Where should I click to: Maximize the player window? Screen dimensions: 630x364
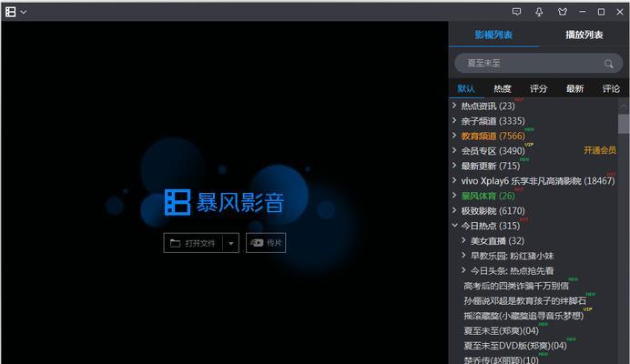pos(601,12)
